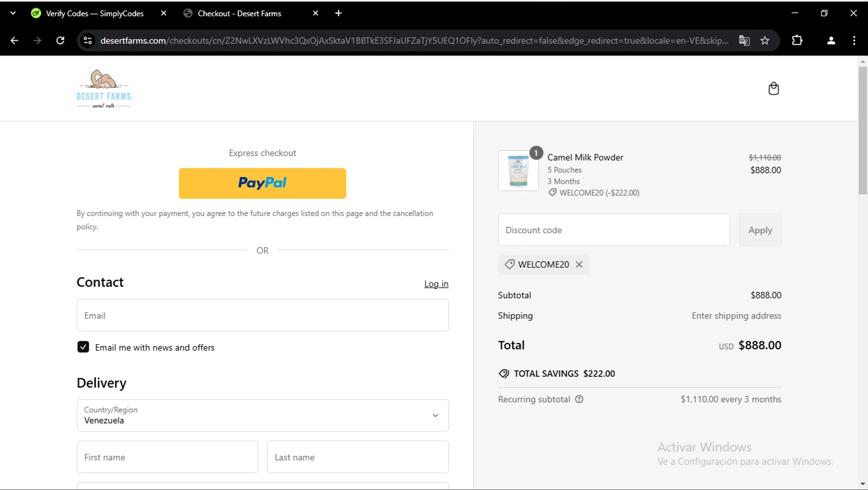
Task: Close the Verify Codes SimplyCodes tab
Action: point(164,13)
